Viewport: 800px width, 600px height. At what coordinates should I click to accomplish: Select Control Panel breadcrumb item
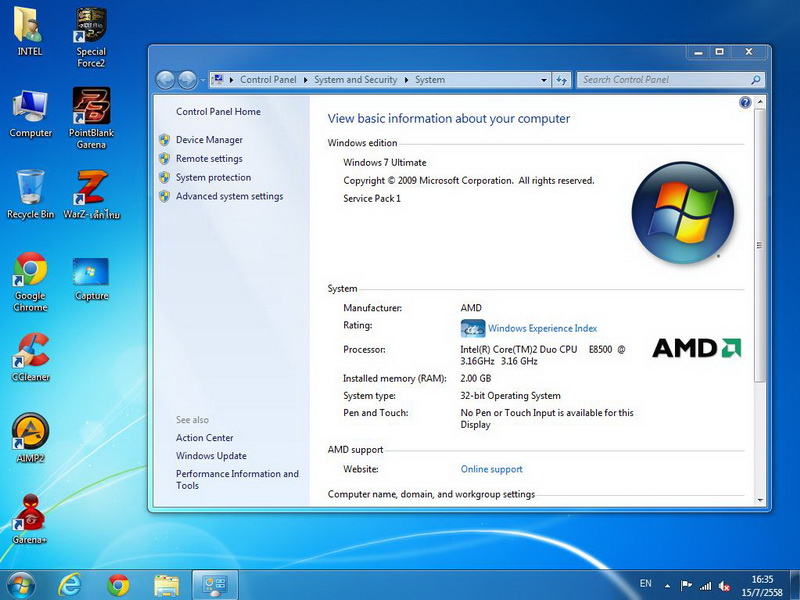tap(268, 80)
